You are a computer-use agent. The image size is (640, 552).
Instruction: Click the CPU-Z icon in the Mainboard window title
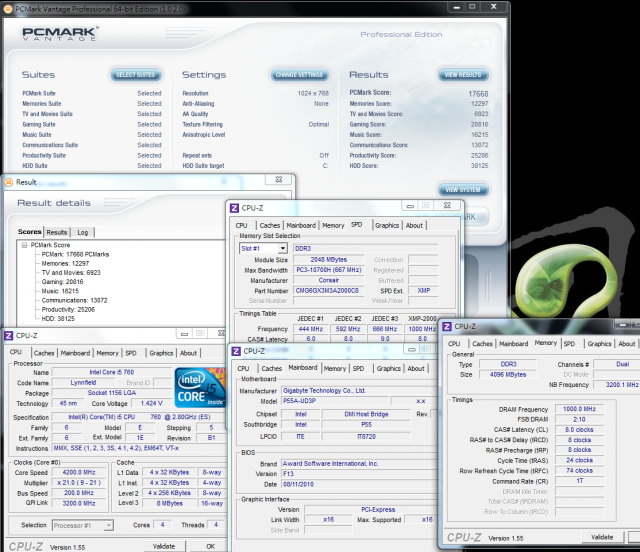236,351
